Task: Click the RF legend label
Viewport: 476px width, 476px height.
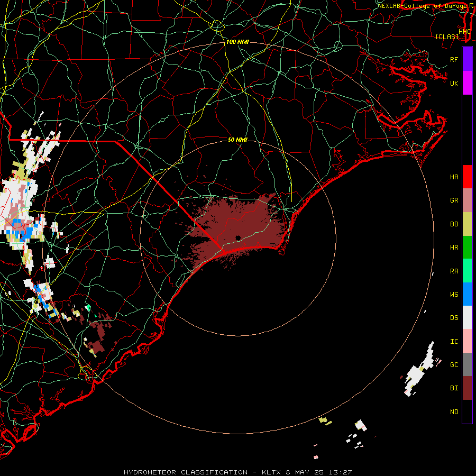Action: (454, 60)
